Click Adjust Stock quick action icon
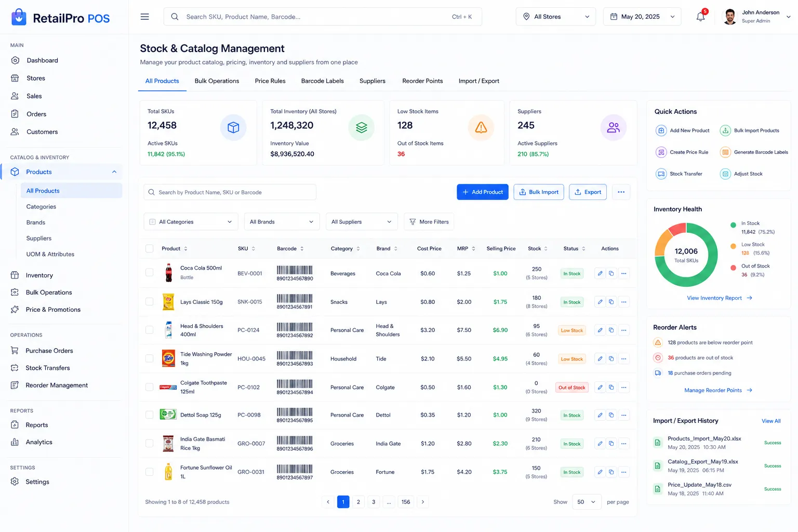Image resolution: width=798 pixels, height=532 pixels. [725, 174]
